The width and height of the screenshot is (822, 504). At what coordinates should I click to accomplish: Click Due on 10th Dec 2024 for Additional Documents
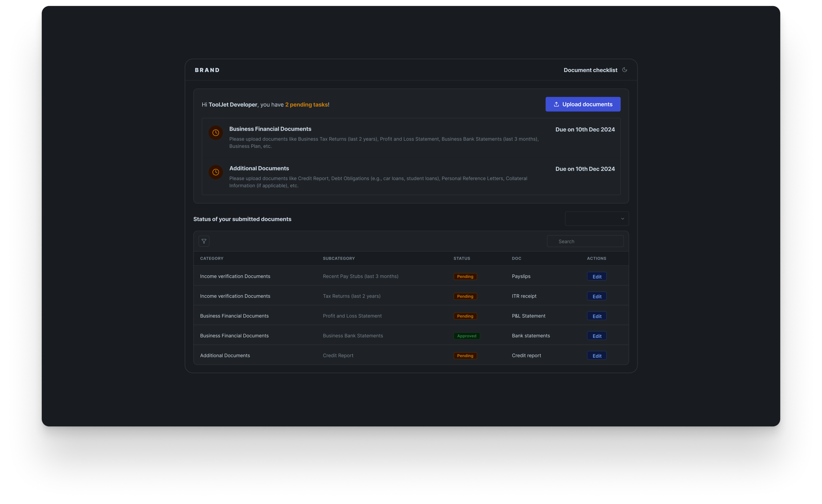coord(585,169)
